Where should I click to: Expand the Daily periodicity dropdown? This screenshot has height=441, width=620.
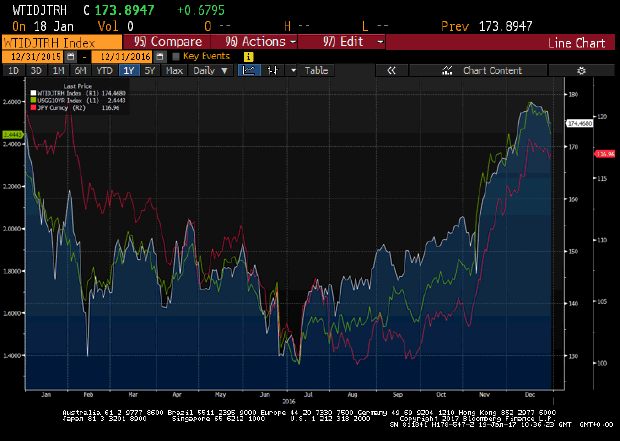[210, 70]
